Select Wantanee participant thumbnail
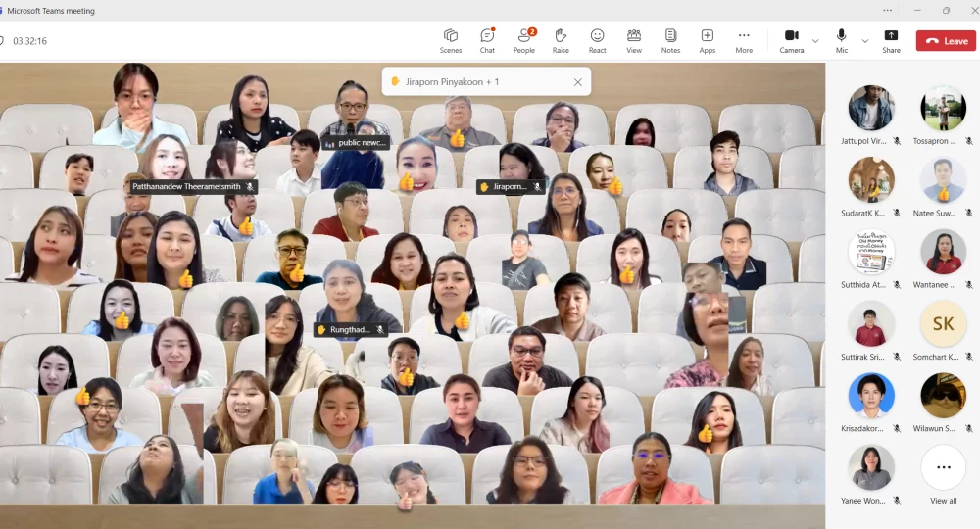The width and height of the screenshot is (980, 529). [943, 252]
